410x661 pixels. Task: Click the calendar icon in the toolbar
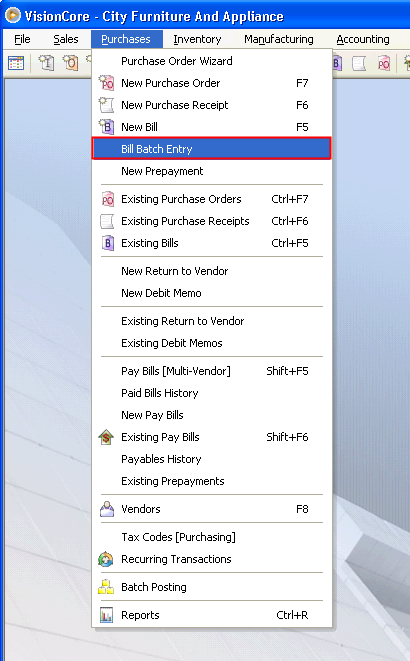tap(16, 63)
